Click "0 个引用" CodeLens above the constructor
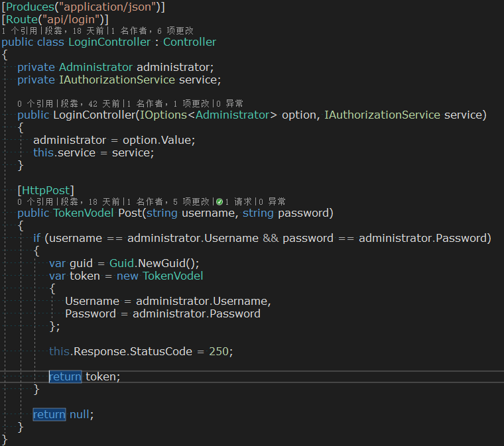Screen dimensions: 504x446 click(x=35, y=104)
